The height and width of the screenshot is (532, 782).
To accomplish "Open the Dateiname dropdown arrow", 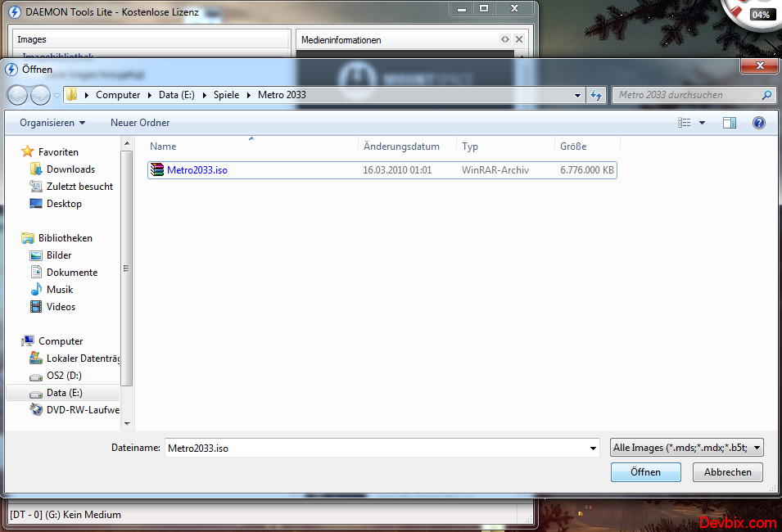I will coord(593,449).
